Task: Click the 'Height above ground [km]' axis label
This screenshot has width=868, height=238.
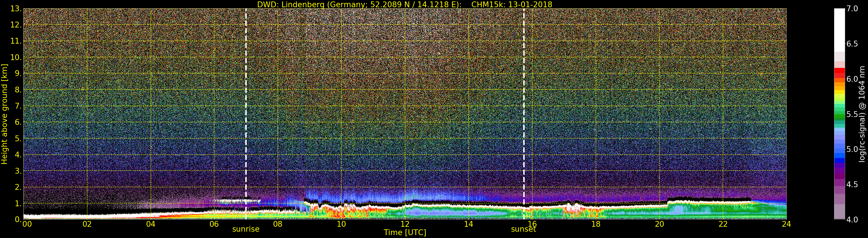Action: (x=4, y=114)
